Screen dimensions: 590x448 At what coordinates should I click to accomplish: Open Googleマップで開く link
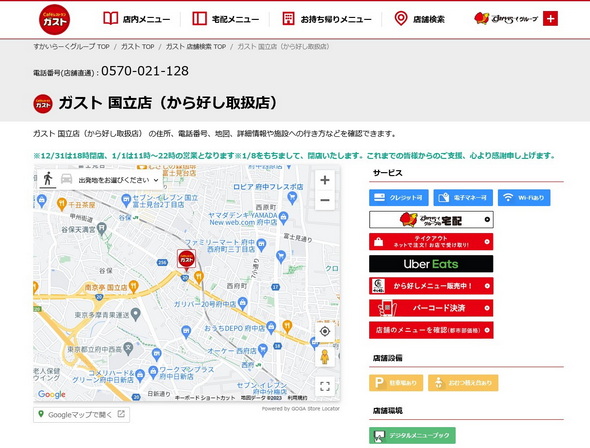coord(82,415)
